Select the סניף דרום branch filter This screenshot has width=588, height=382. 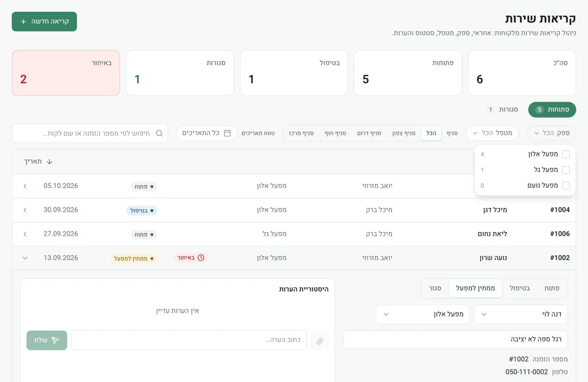369,133
